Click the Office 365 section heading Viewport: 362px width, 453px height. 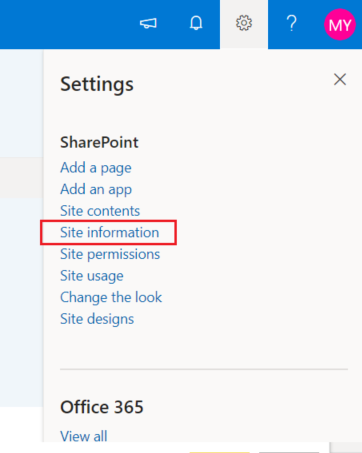pyautogui.click(x=102, y=407)
